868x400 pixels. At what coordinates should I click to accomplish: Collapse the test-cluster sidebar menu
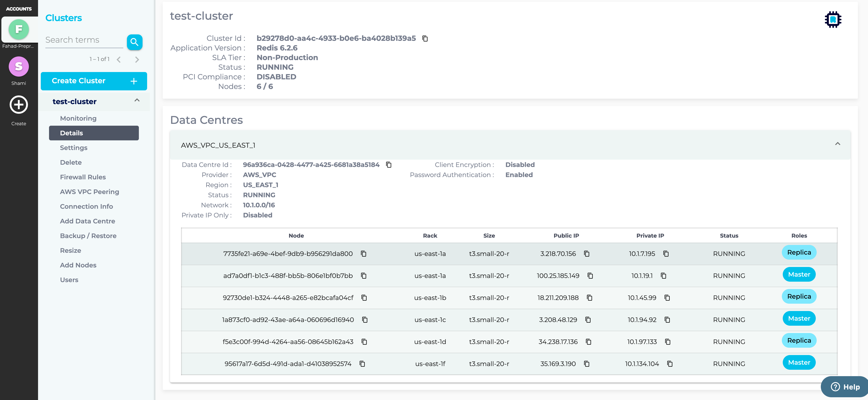137,100
